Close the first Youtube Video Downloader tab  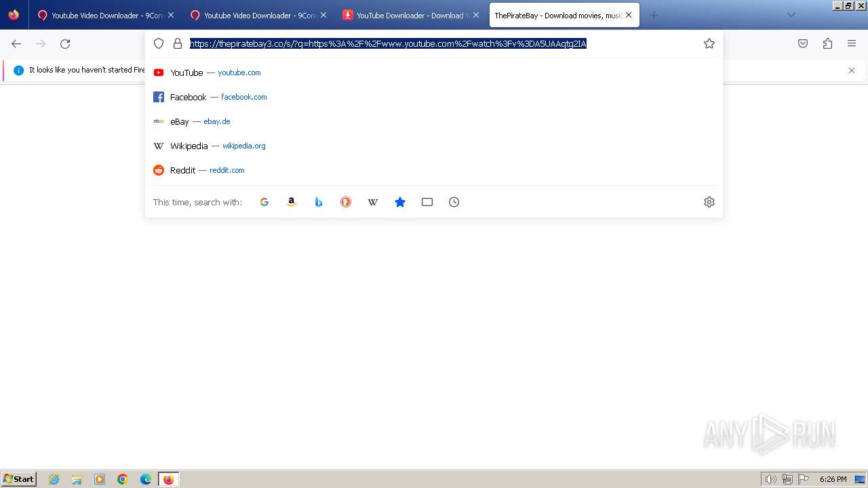(171, 15)
